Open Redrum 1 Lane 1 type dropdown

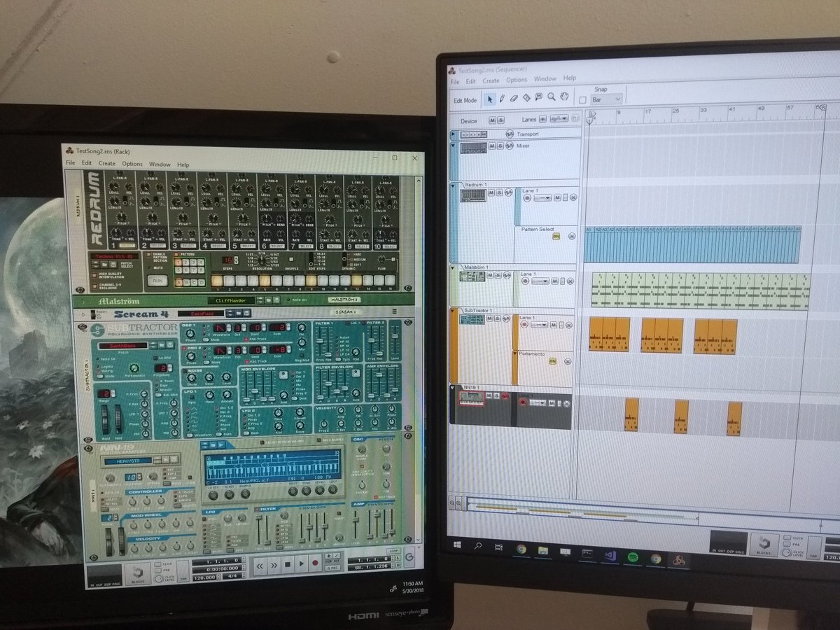click(542, 198)
